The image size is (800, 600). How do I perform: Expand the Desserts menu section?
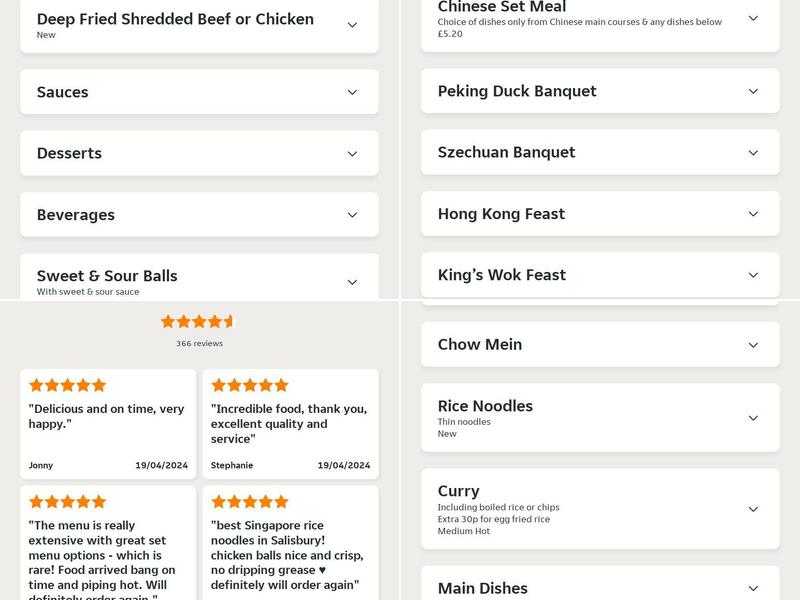[200, 152]
